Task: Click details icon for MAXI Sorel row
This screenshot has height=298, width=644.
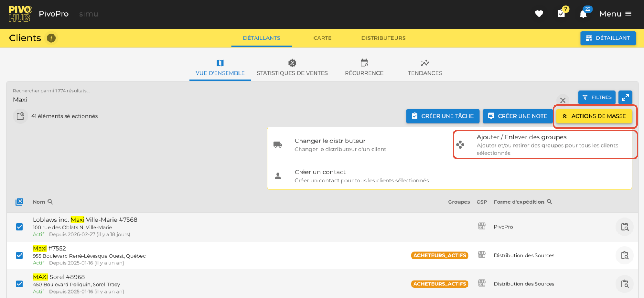Action: click(x=625, y=284)
